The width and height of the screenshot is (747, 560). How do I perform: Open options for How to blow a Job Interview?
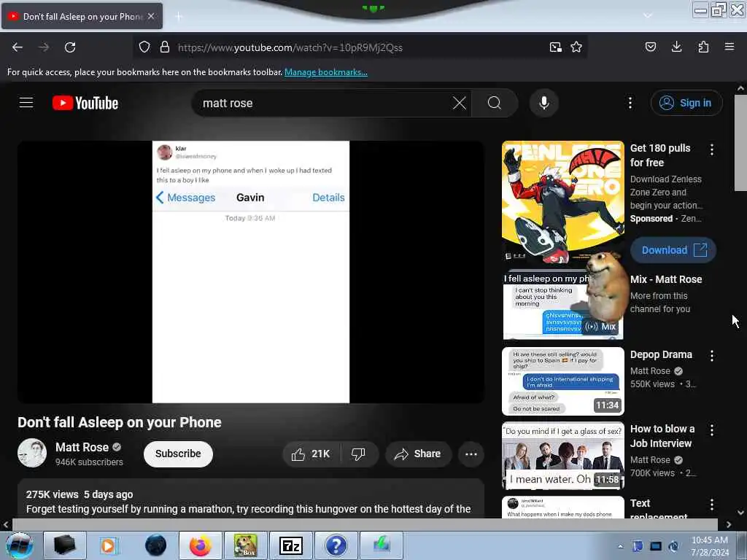pyautogui.click(x=712, y=430)
